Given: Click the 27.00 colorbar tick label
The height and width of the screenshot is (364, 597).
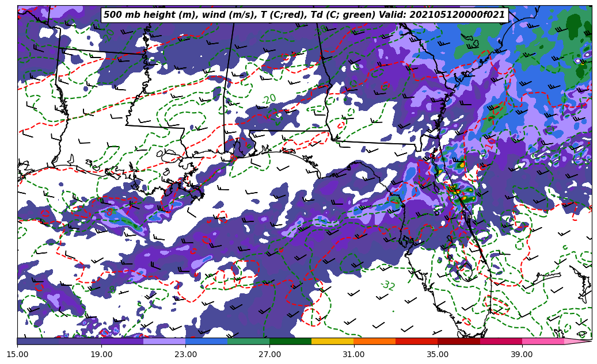Looking at the screenshot, I should (x=269, y=354).
